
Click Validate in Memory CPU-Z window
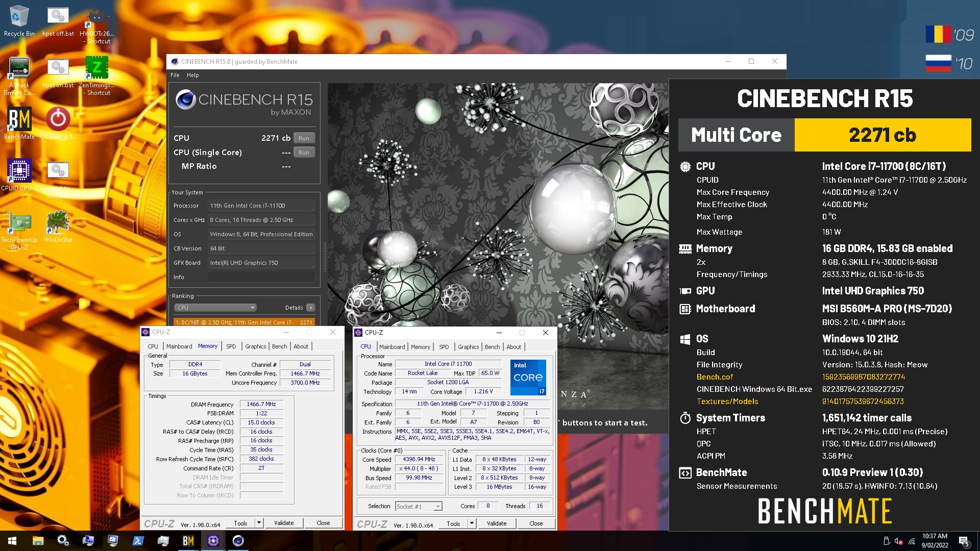284,523
